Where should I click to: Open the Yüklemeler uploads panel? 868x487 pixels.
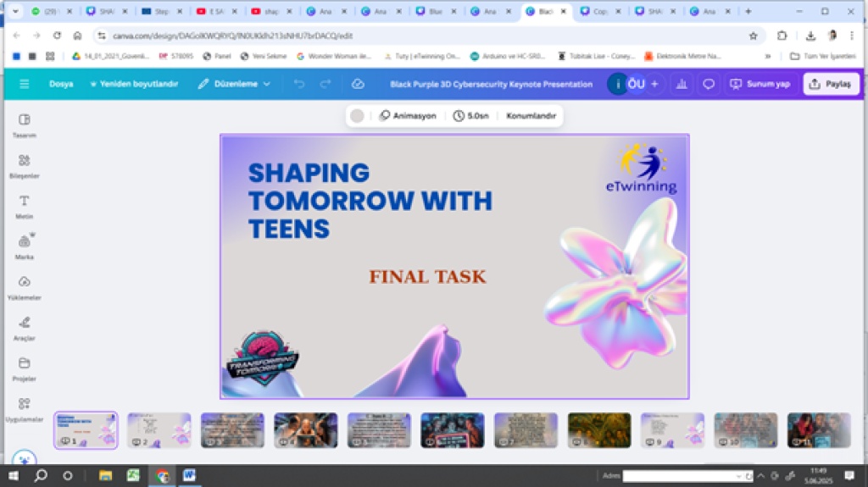click(x=24, y=286)
